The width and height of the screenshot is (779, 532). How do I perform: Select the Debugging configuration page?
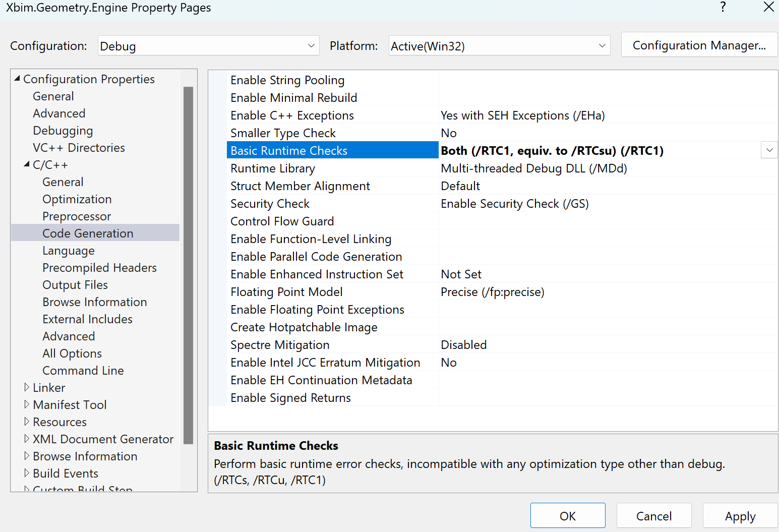pyautogui.click(x=63, y=130)
